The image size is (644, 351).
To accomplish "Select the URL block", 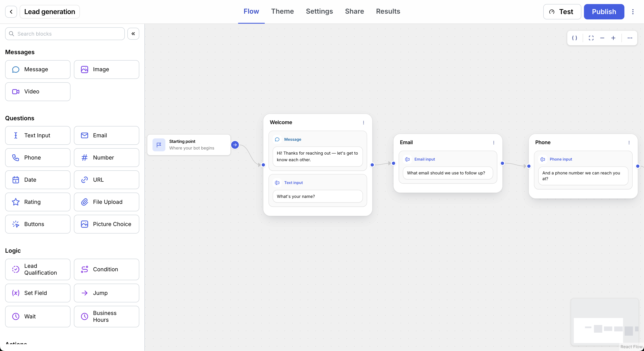I will point(106,180).
